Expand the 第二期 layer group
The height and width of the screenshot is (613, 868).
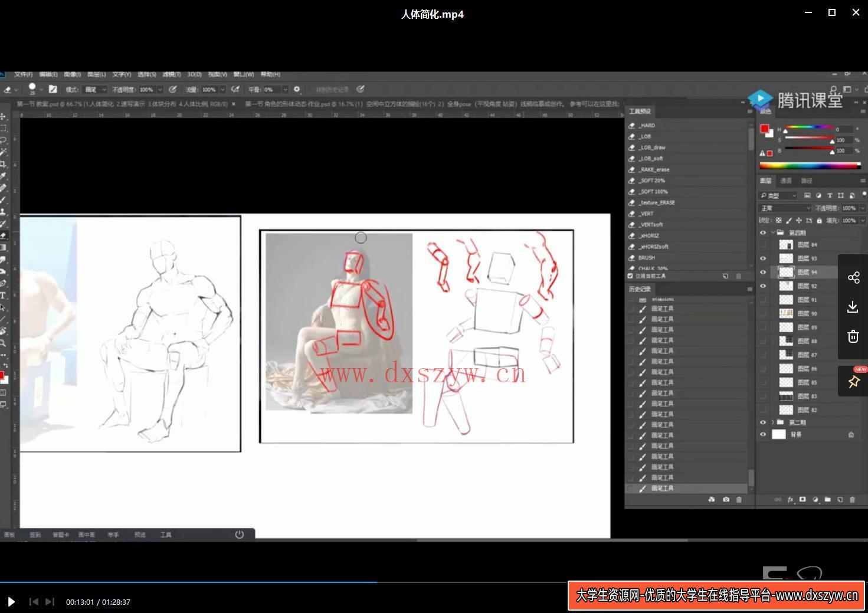[772, 422]
